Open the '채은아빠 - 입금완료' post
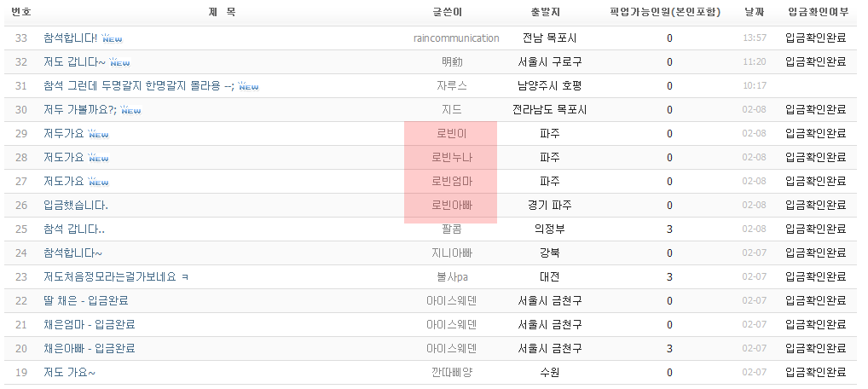 pos(90,349)
